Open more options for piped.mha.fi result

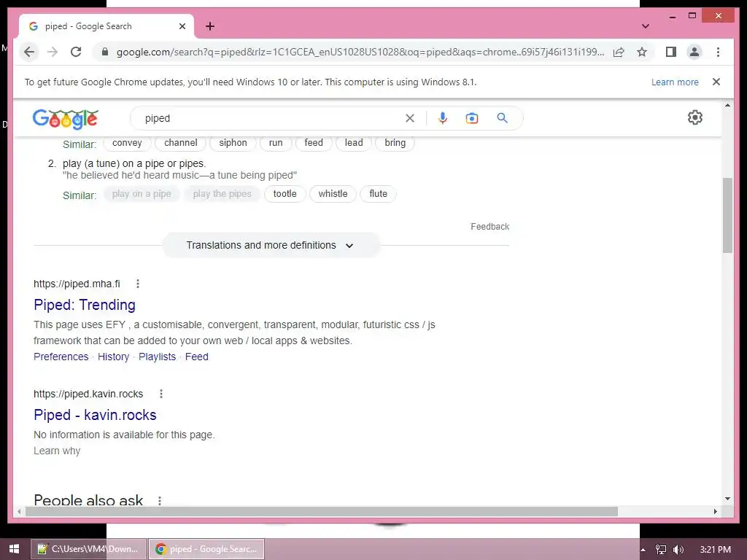pos(138,284)
